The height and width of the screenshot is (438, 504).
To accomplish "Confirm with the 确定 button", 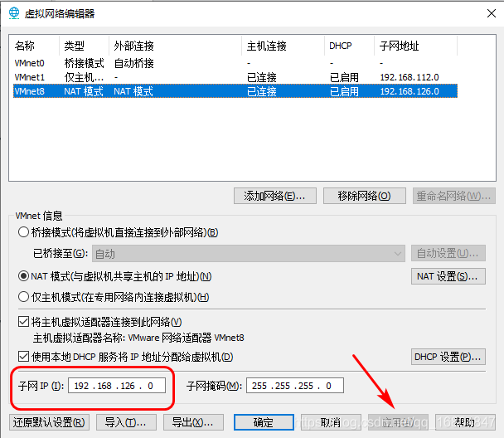I will (264, 422).
